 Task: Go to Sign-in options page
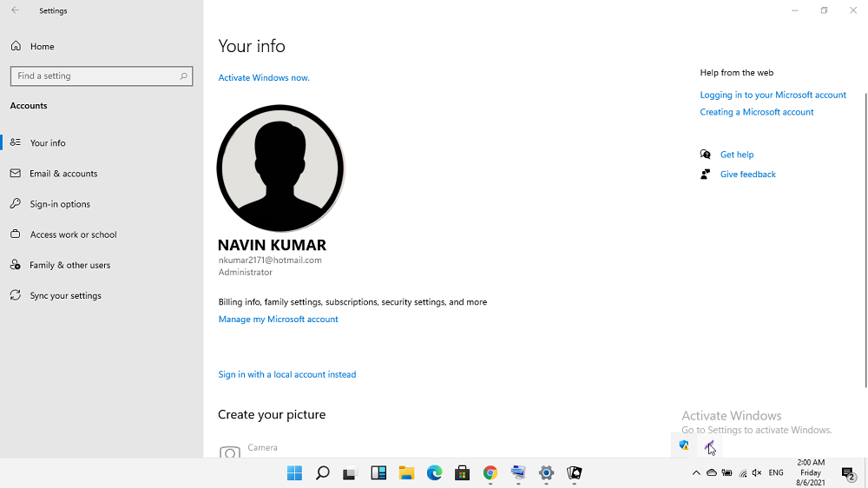(x=60, y=204)
